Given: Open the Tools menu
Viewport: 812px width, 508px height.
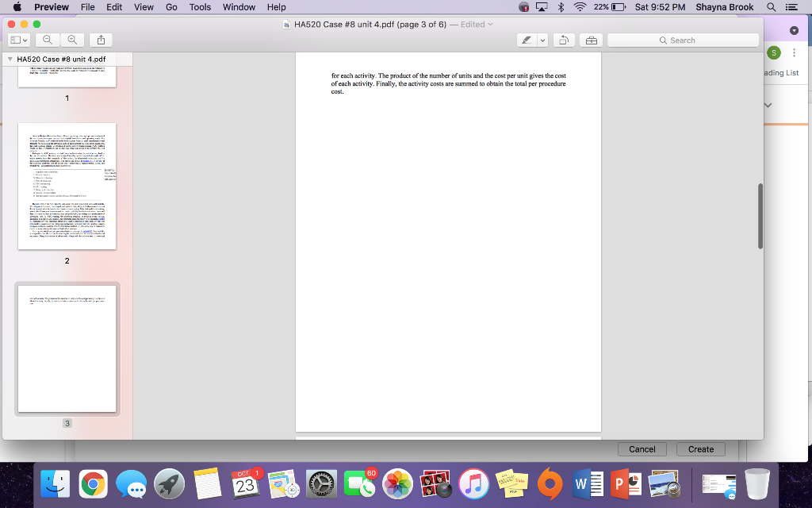Looking at the screenshot, I should coord(199,7).
